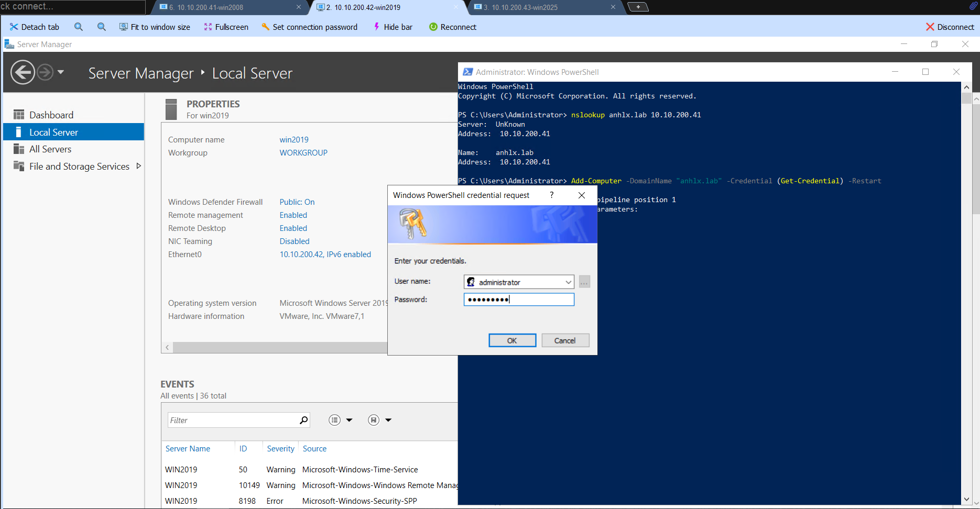980x509 pixels.
Task: Click left arrow of properties horizontal scrollbar
Action: click(167, 347)
